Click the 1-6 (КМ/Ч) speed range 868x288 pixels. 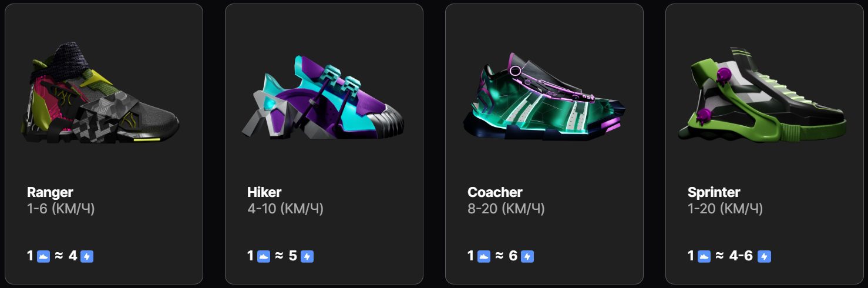point(61,209)
